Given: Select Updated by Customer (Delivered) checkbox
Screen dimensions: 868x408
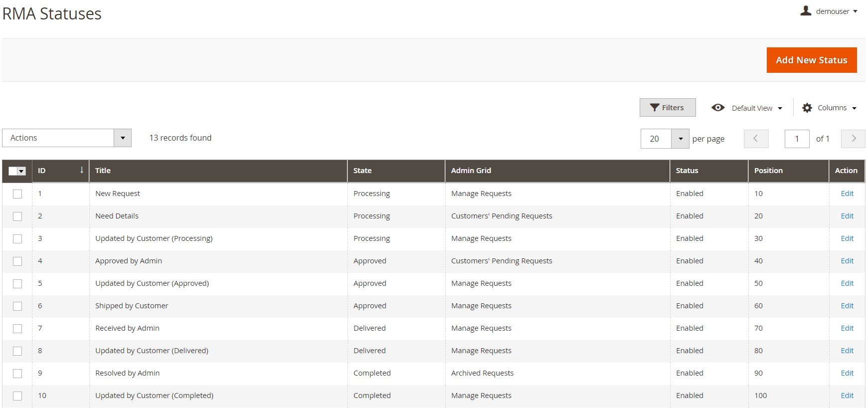Looking at the screenshot, I should coord(17,351).
